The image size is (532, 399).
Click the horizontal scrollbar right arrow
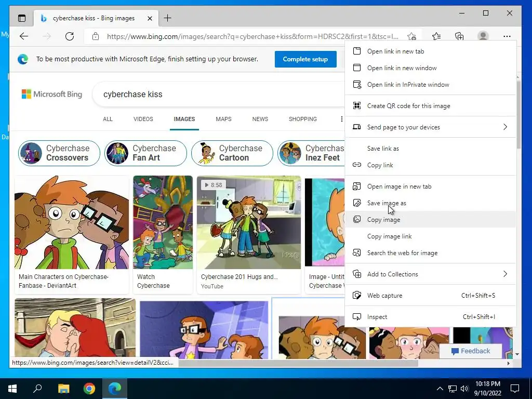(508, 363)
